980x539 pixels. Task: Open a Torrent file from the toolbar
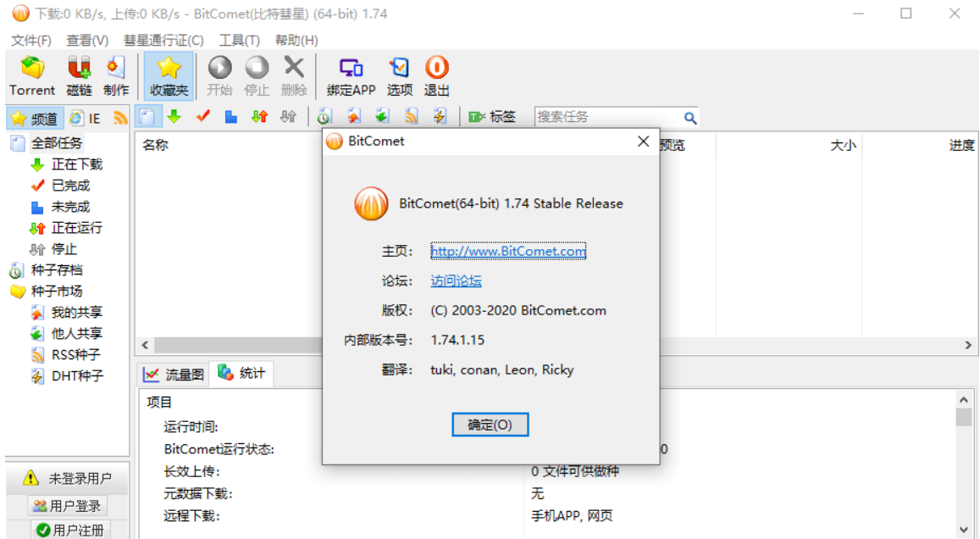coord(32,75)
